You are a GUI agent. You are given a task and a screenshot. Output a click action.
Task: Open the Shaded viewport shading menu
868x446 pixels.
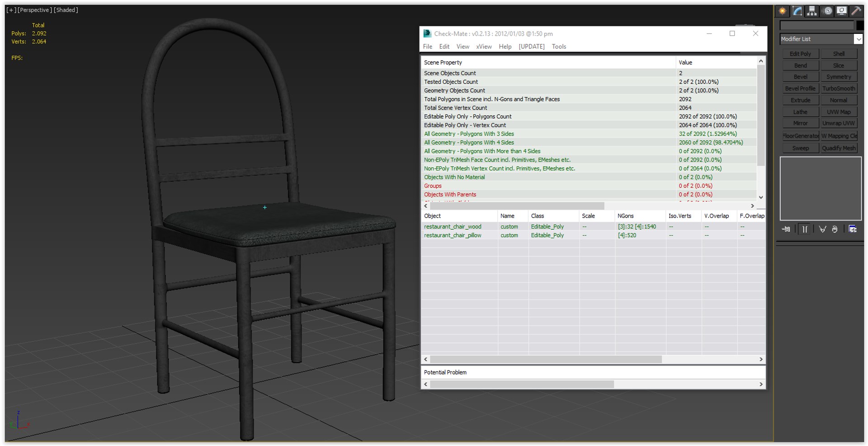pyautogui.click(x=66, y=10)
